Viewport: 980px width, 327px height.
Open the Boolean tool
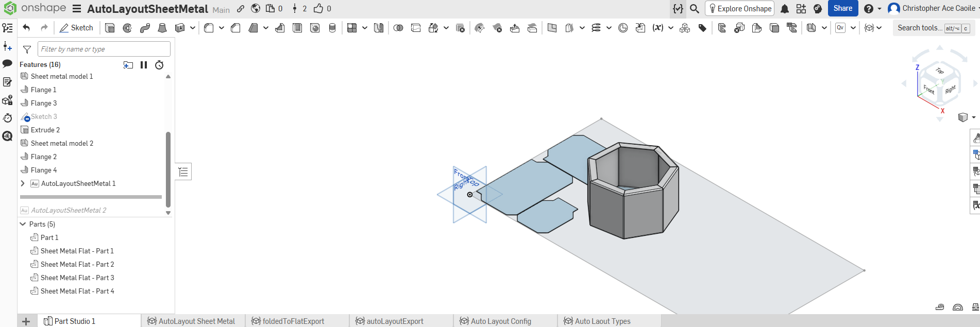click(398, 28)
